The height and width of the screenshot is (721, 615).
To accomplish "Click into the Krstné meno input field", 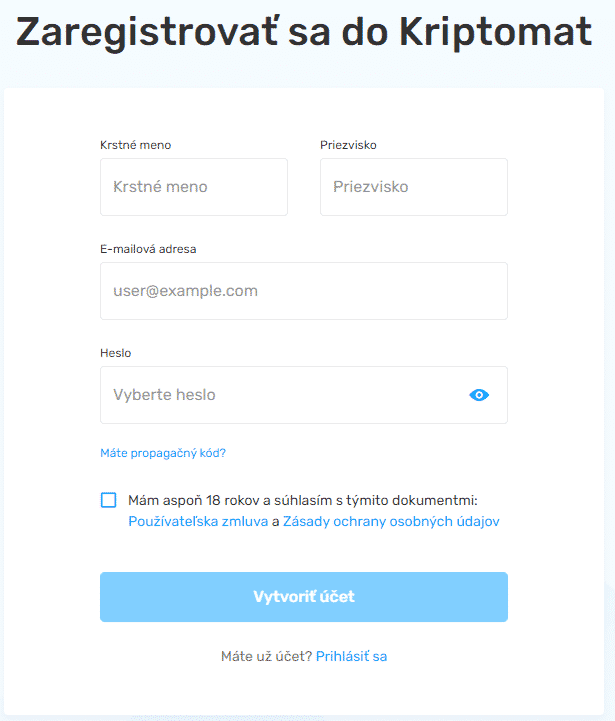I will [x=193, y=187].
